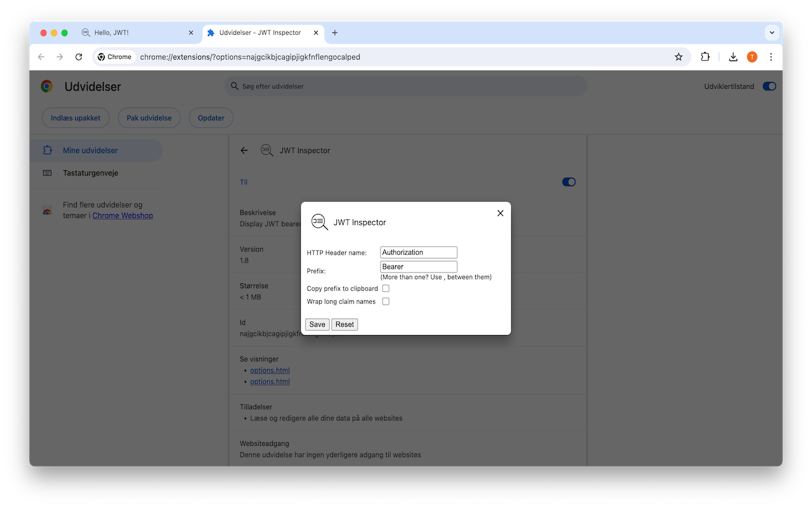
Task: Click the colorful Udvidelser logo icon
Action: coord(46,86)
